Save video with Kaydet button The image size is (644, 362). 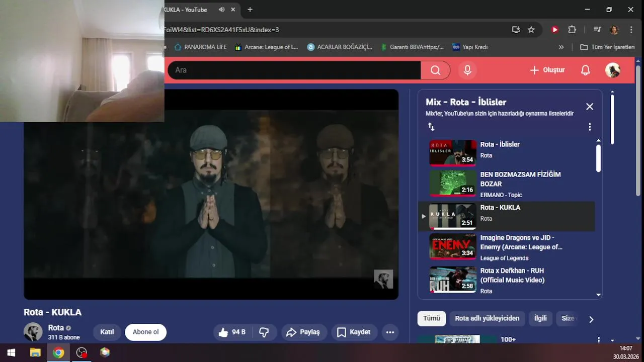click(354, 332)
